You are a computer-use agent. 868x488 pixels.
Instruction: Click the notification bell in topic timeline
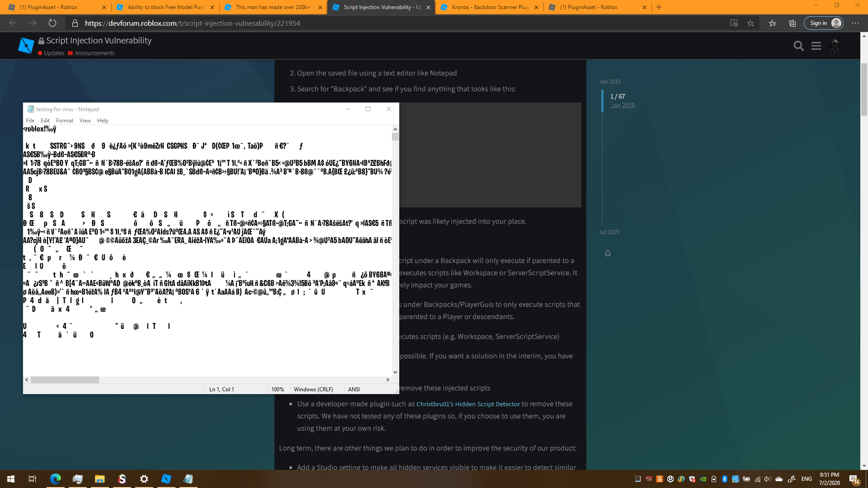(x=608, y=253)
